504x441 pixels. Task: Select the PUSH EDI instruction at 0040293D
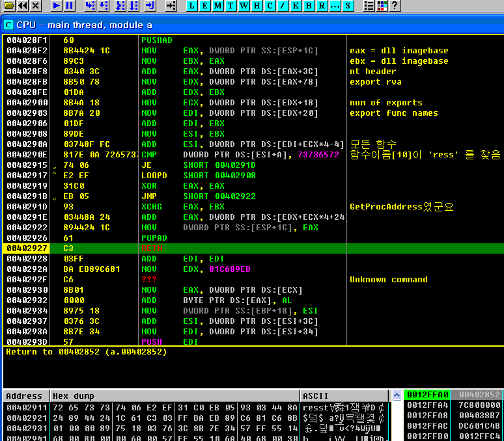[x=169, y=342]
